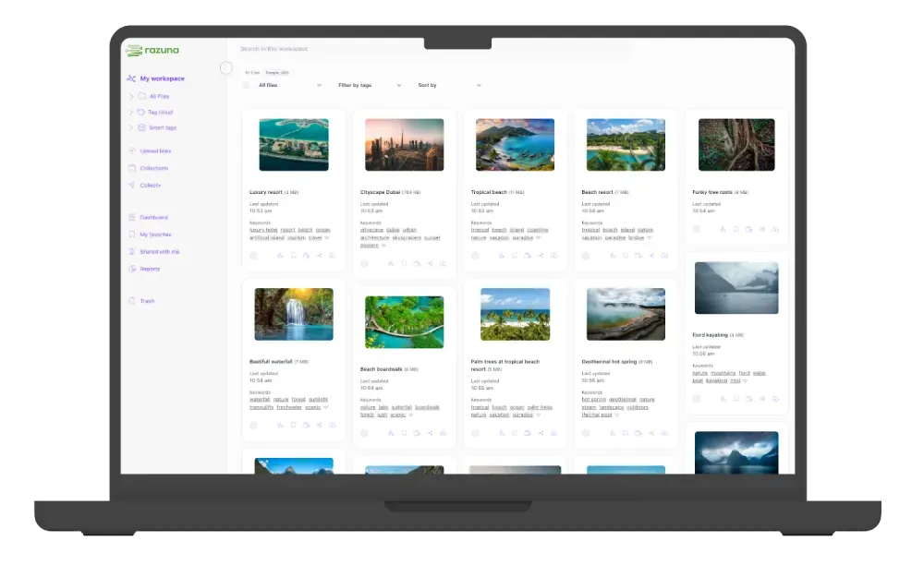Expand the Smart tags tree item
This screenshot has width=924, height=565.
(131, 127)
